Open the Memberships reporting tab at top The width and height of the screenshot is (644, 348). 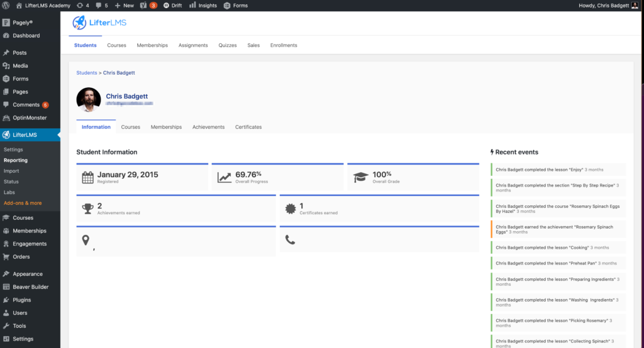pos(152,45)
